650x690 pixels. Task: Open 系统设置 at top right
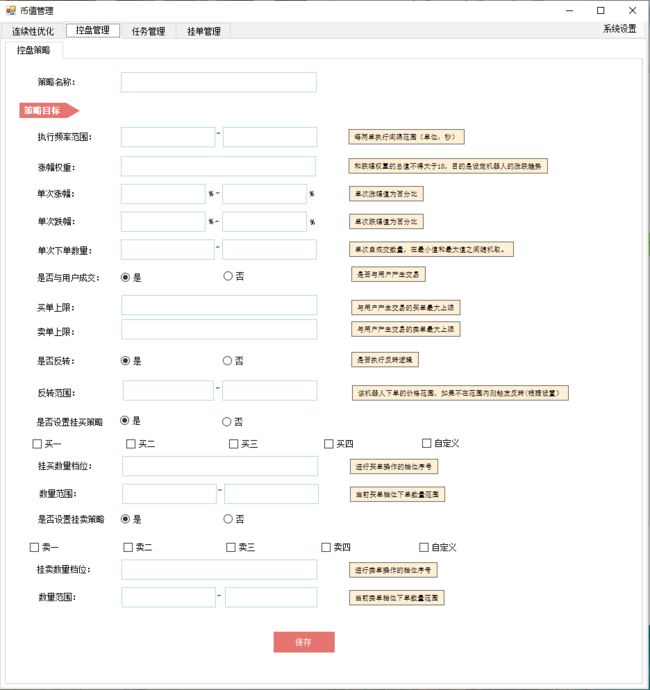point(620,29)
